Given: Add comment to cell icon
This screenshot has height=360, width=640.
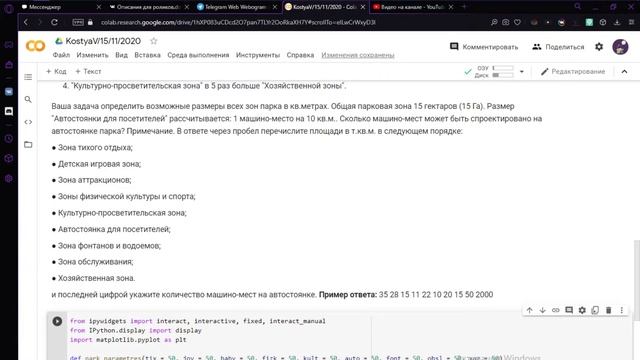Looking at the screenshot, I should click(569, 310).
